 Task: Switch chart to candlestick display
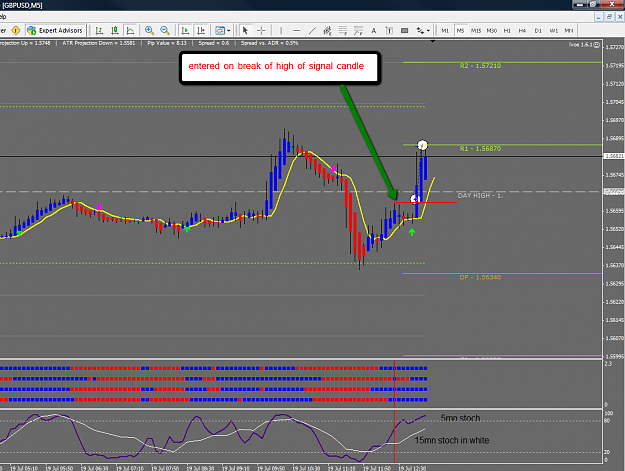(115, 31)
